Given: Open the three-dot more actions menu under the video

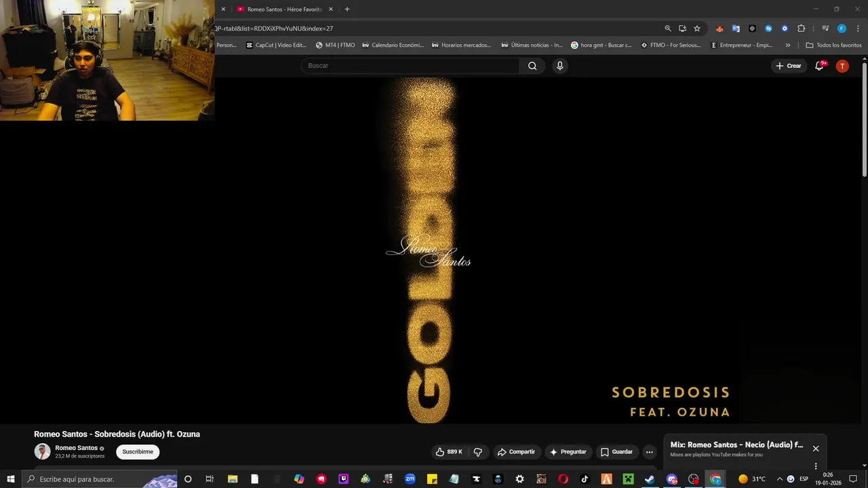Looking at the screenshot, I should coord(649,451).
